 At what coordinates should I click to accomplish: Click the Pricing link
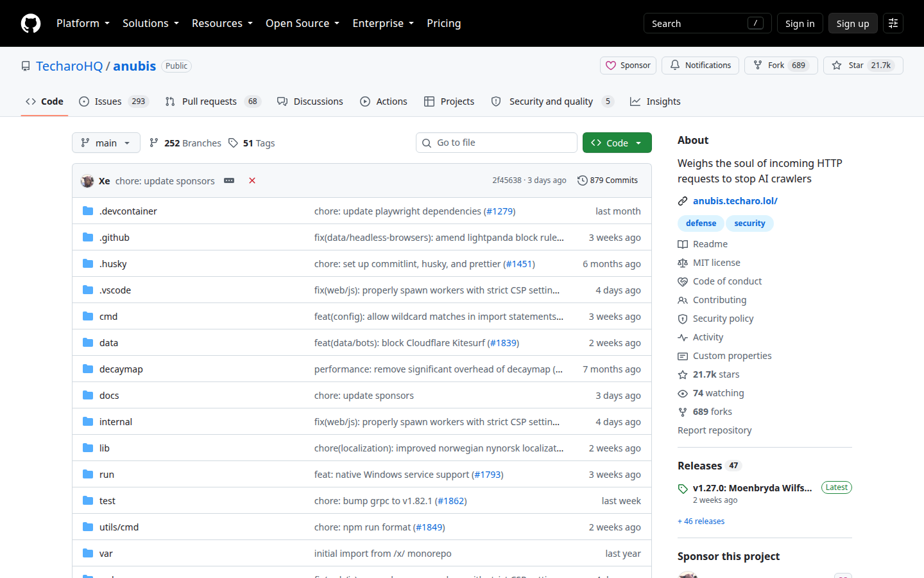point(444,23)
